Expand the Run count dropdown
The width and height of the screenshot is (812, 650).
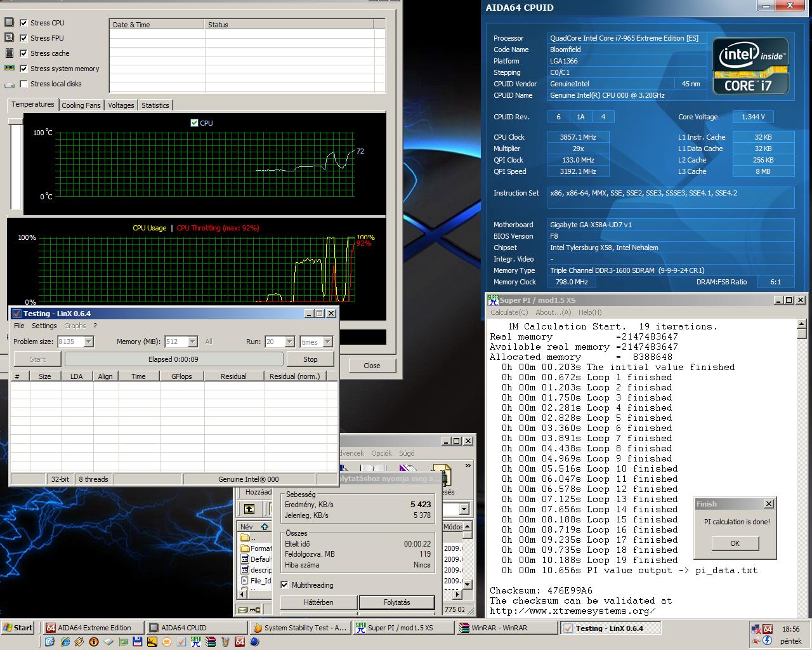click(x=290, y=342)
